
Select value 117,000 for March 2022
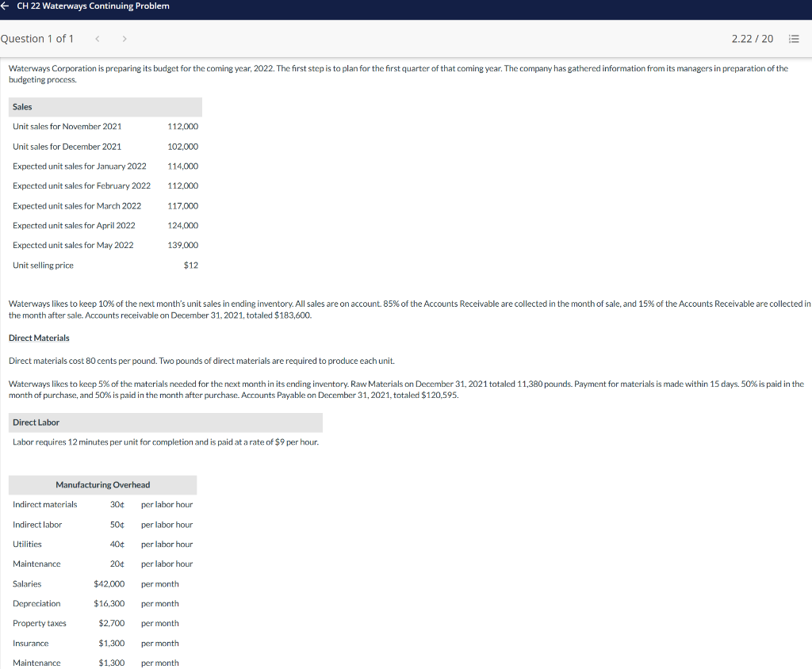pyautogui.click(x=183, y=206)
